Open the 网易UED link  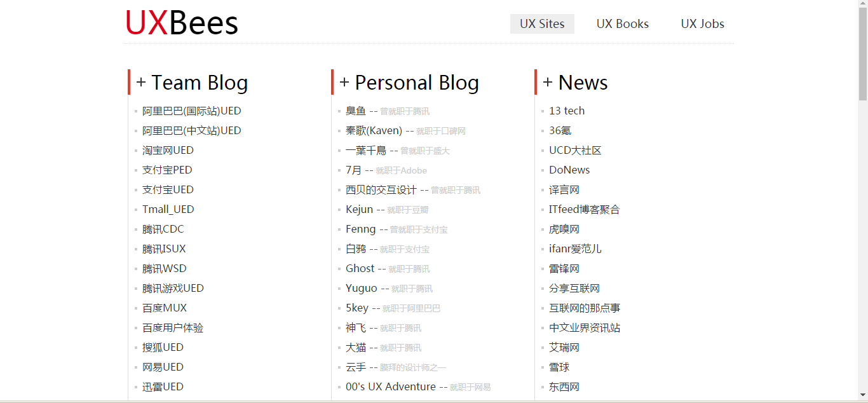click(x=163, y=367)
